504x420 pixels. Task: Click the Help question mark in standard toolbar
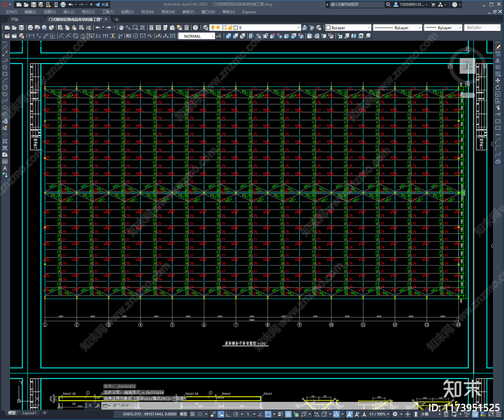[196, 28]
